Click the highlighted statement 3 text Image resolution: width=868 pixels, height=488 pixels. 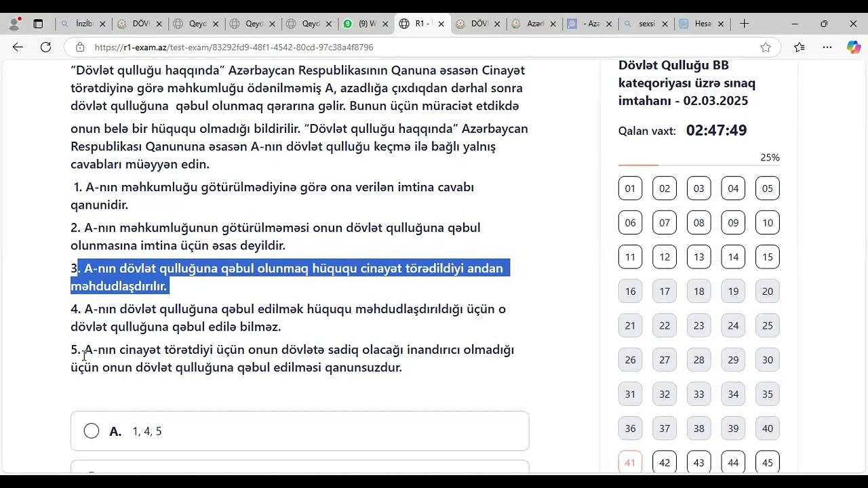[x=290, y=277]
